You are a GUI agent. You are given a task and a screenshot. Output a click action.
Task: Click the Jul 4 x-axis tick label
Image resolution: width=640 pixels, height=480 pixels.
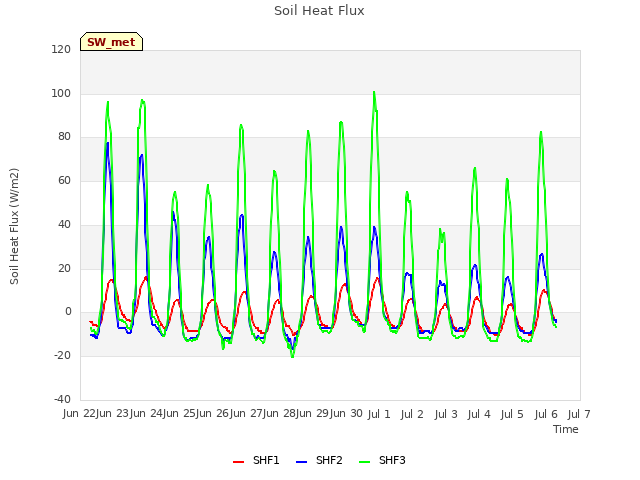[x=479, y=414]
